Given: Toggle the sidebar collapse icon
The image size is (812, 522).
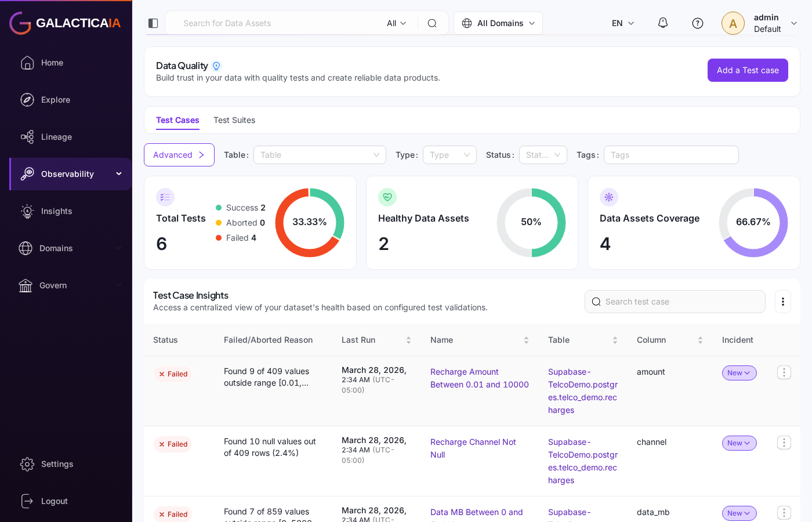Looking at the screenshot, I should [153, 23].
